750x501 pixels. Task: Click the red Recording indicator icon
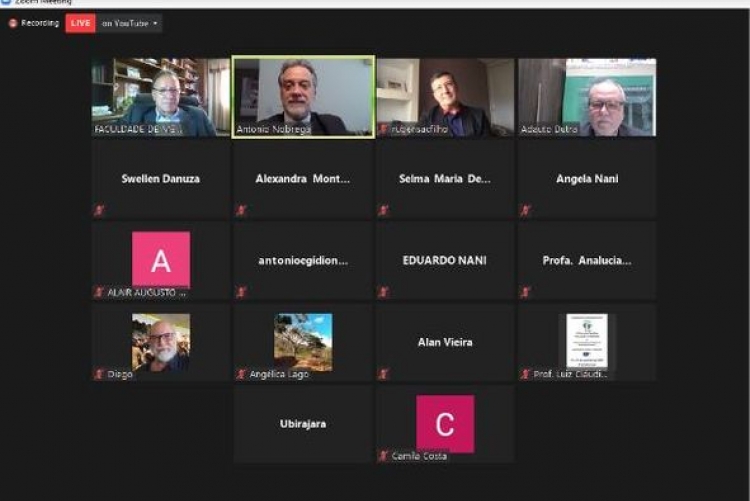(13, 23)
